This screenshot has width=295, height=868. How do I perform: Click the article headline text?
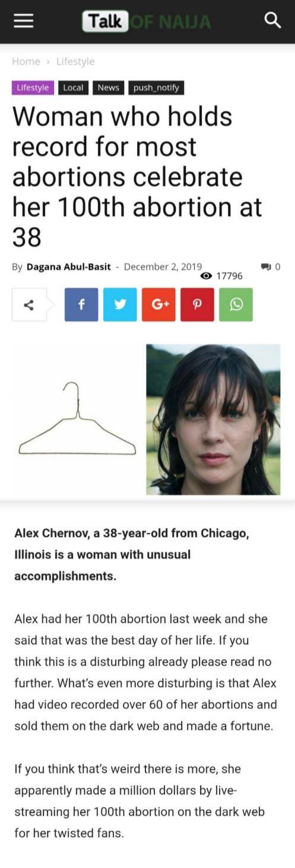[x=137, y=176]
